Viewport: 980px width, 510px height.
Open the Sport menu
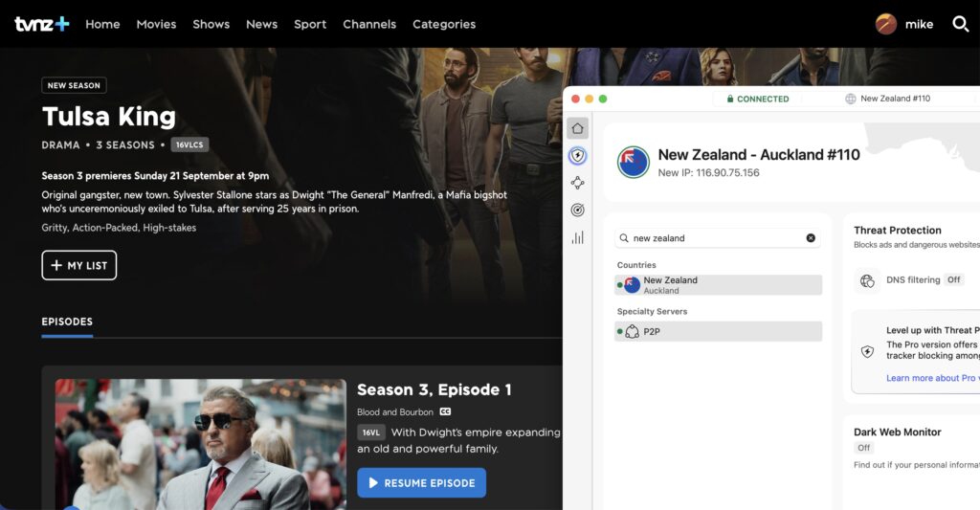pos(310,24)
